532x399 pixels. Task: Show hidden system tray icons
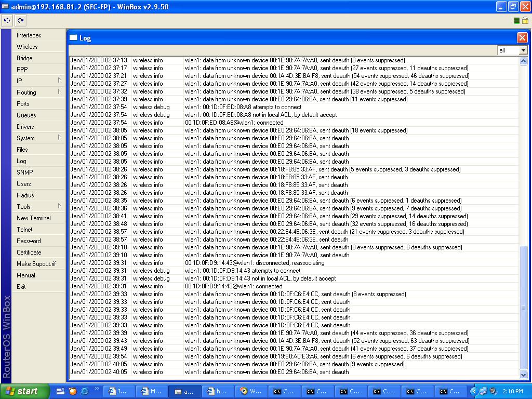(474, 391)
